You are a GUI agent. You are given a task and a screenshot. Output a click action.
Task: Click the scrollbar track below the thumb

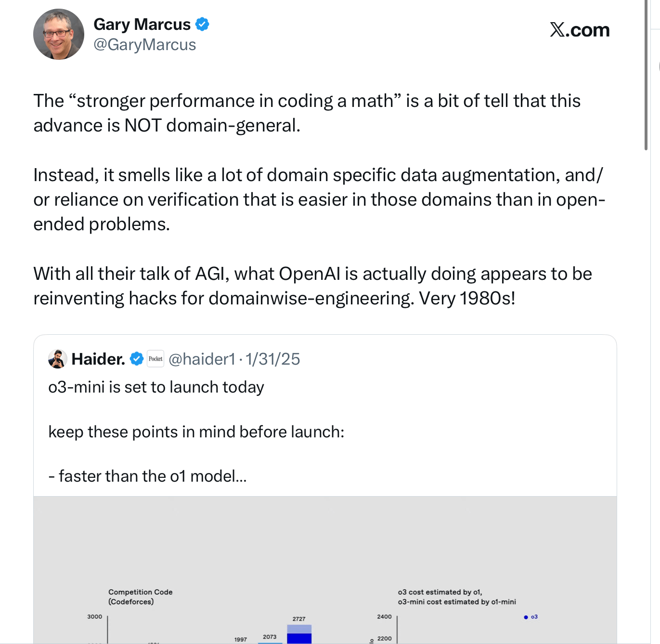coord(647,395)
